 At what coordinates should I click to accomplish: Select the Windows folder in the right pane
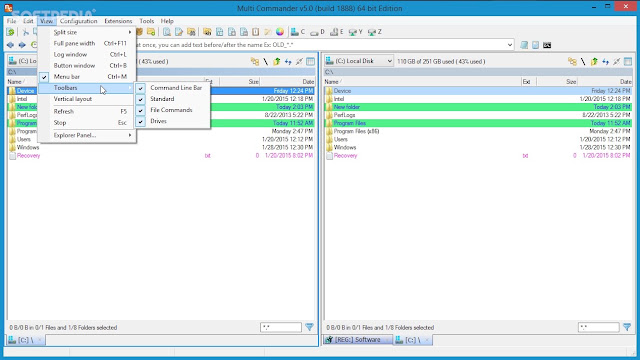(478, 147)
